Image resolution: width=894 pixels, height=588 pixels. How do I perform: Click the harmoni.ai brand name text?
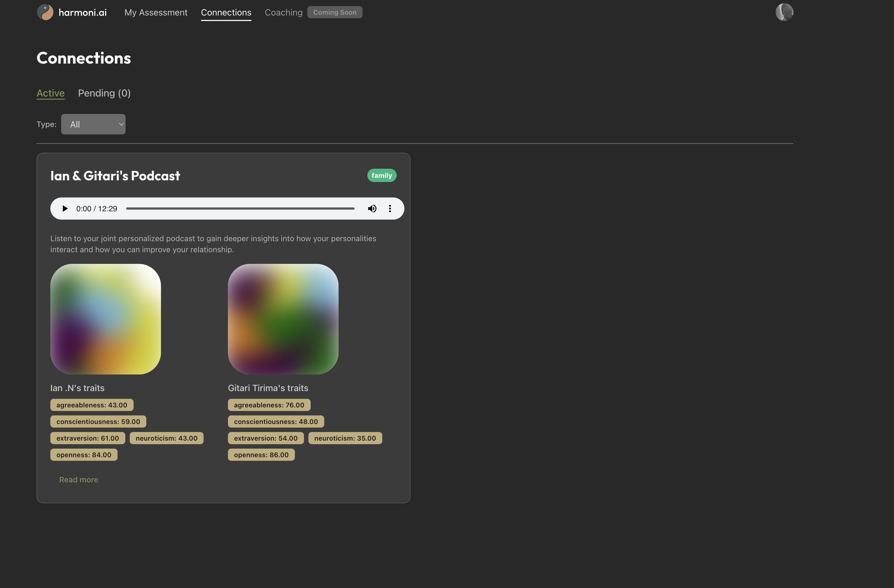[83, 12]
